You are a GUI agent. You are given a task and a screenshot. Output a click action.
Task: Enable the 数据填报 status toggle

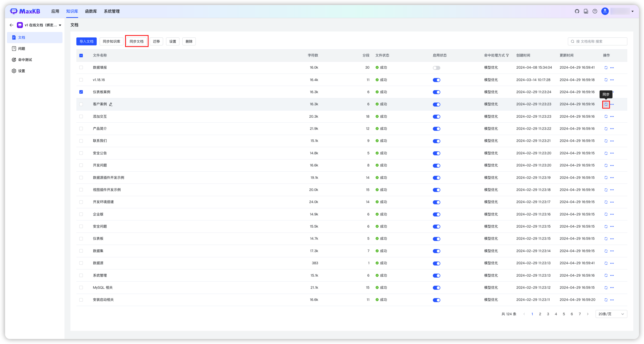[436, 68]
